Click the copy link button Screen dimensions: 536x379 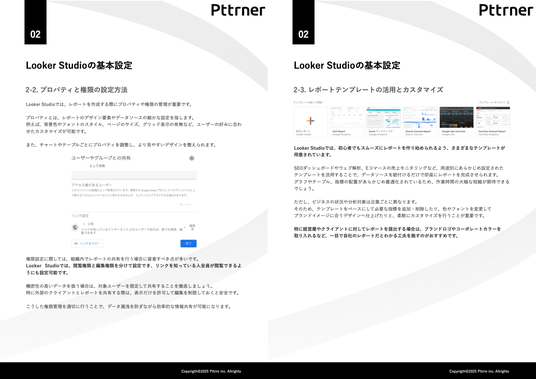(88, 243)
